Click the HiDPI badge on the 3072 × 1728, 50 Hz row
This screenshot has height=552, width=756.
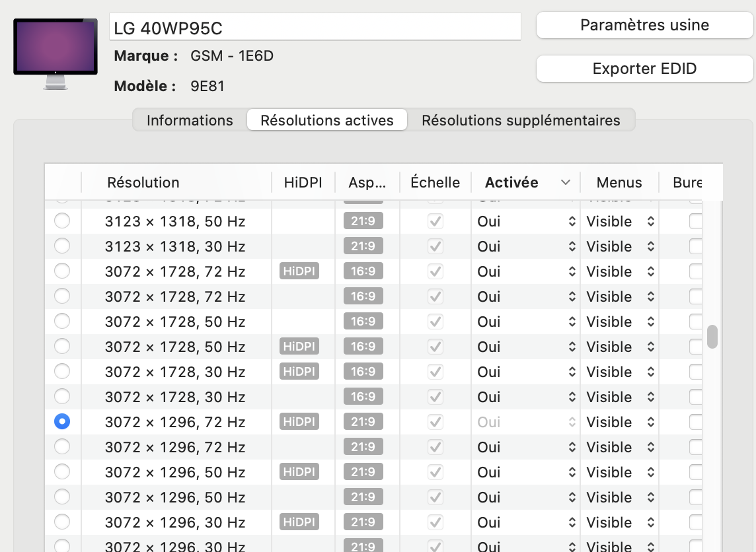click(x=299, y=347)
